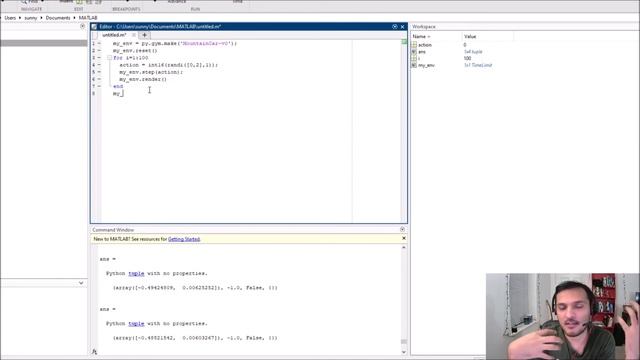Click breakpoint margin at line 1
Image resolution: width=640 pixels, height=360 pixels.
[x=99, y=43]
